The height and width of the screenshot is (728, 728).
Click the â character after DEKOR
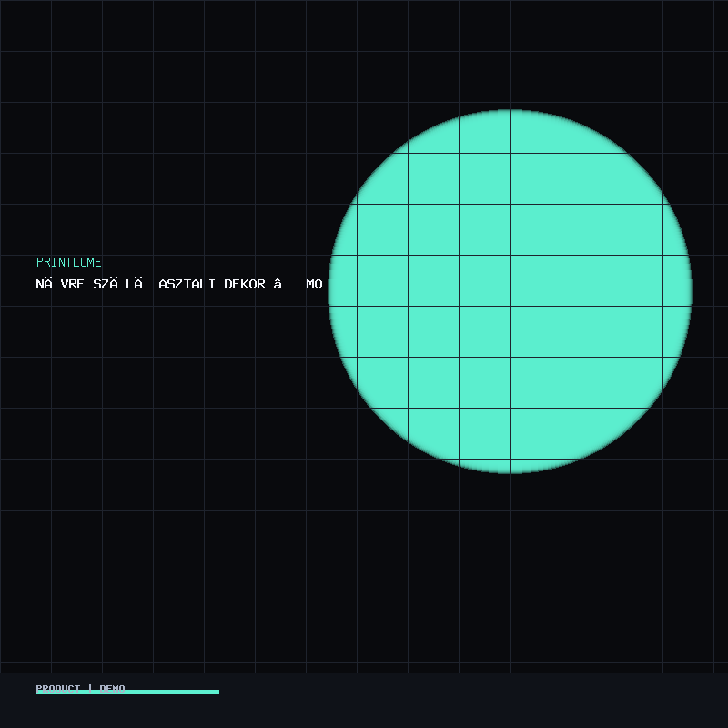[278, 284]
